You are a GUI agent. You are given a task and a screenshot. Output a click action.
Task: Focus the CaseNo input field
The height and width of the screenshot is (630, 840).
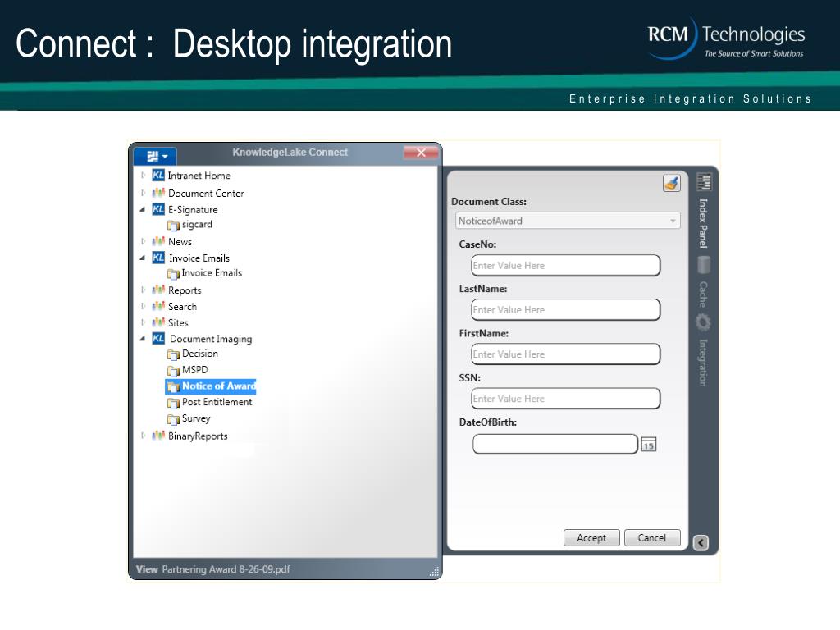coord(566,265)
